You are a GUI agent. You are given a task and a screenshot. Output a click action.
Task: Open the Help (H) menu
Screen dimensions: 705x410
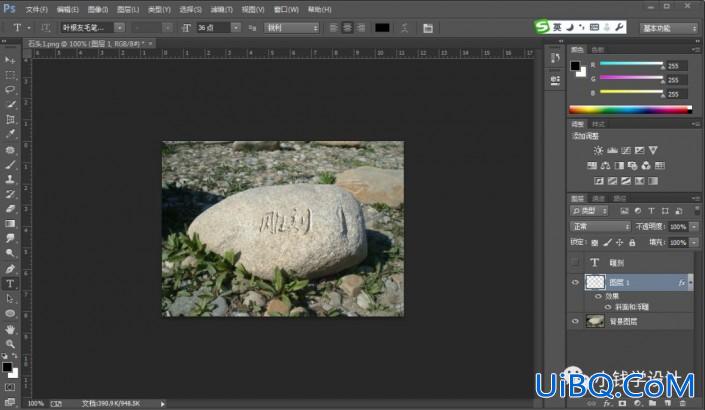320,9
